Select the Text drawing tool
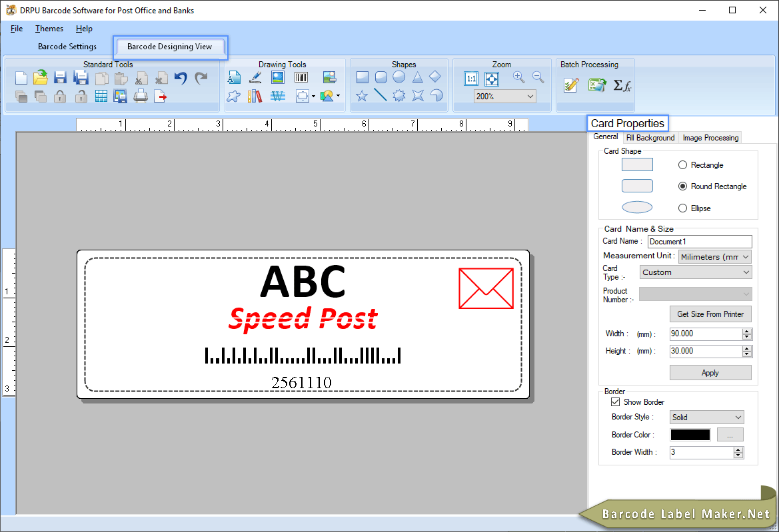779x532 pixels. coord(234,77)
